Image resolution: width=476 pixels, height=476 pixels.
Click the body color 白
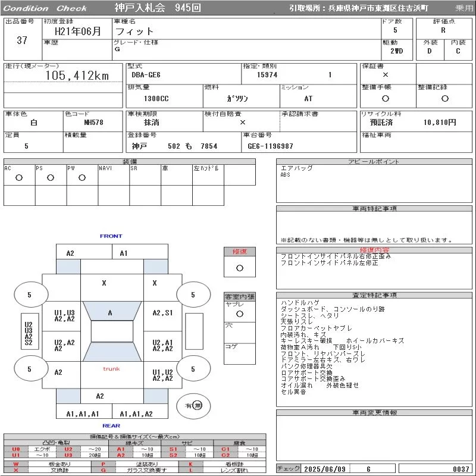(x=34, y=123)
